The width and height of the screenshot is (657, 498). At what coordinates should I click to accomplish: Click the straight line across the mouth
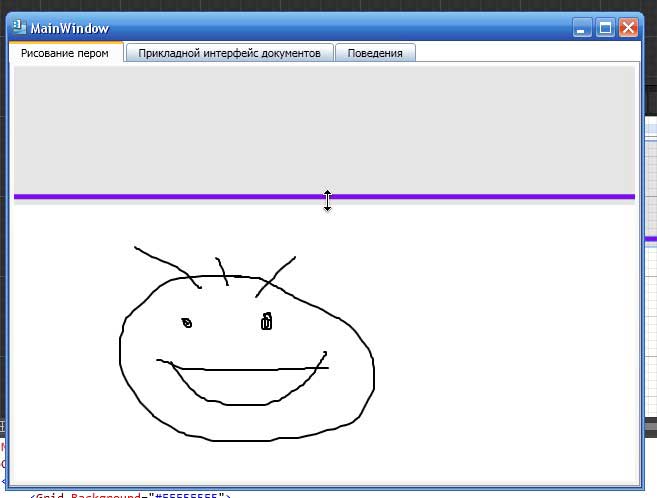[243, 369]
